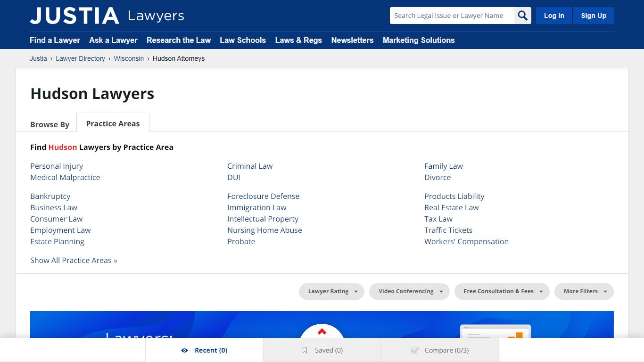Show All Practice Areas link
The width and height of the screenshot is (644, 362).
click(74, 260)
